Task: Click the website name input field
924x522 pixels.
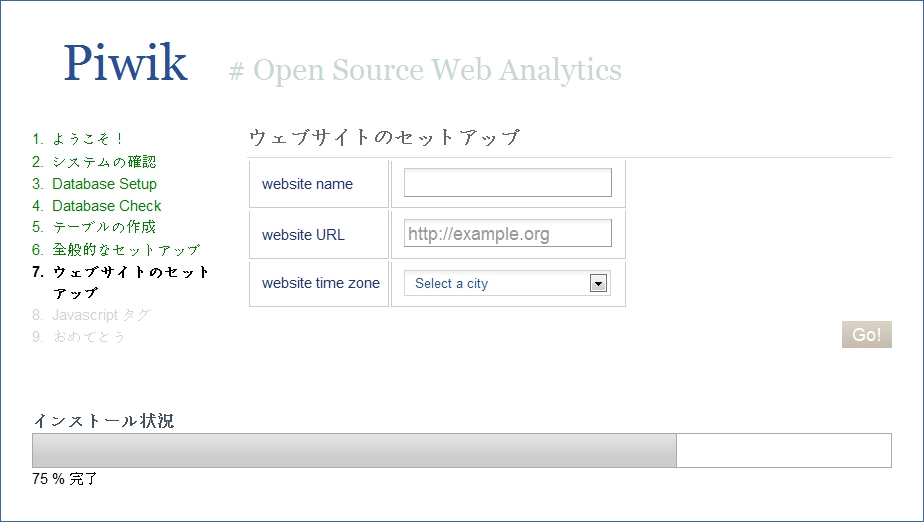Action: click(x=507, y=183)
